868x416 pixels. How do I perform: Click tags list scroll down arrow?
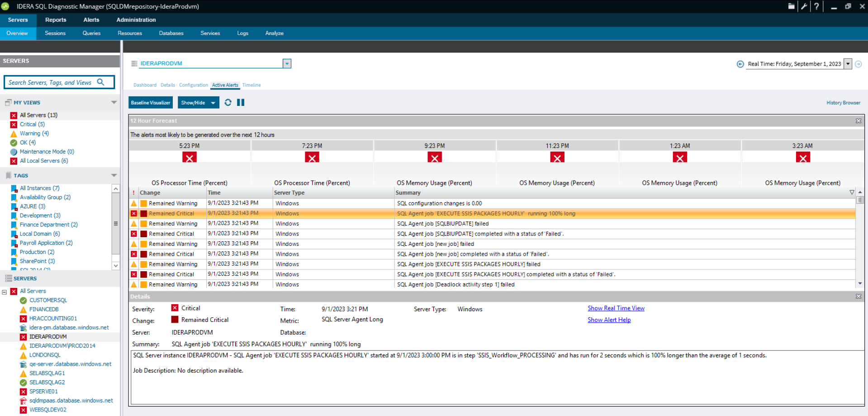(116, 266)
